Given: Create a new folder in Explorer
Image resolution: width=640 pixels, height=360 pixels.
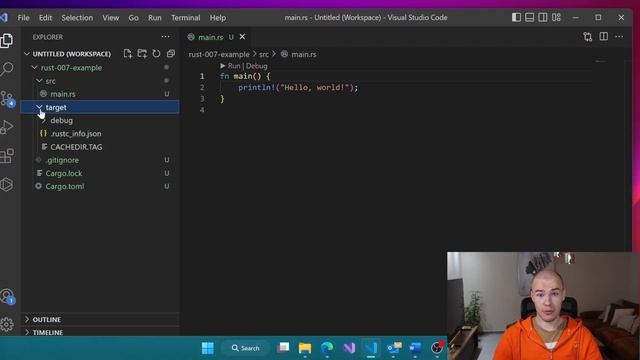Looking at the screenshot, I should pos(142,53).
